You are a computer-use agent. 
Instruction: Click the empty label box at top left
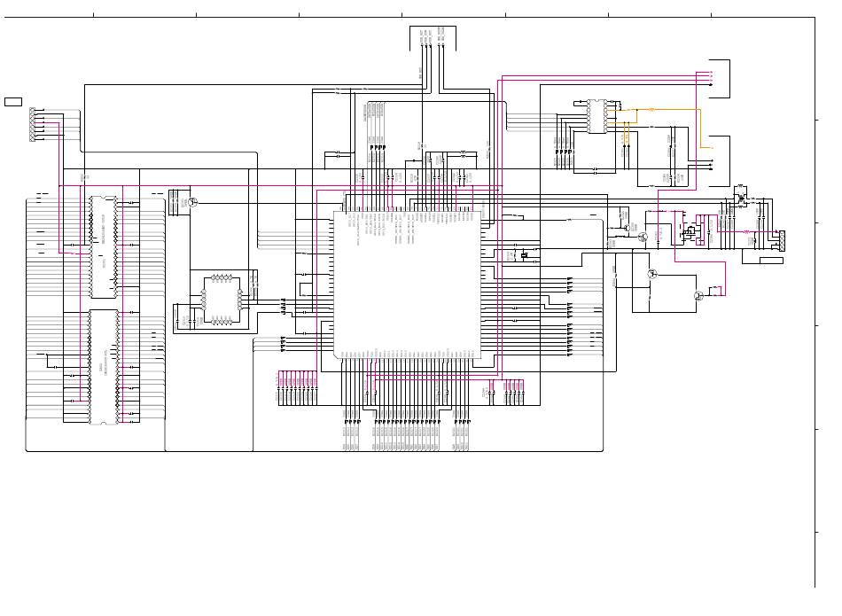tap(13, 102)
